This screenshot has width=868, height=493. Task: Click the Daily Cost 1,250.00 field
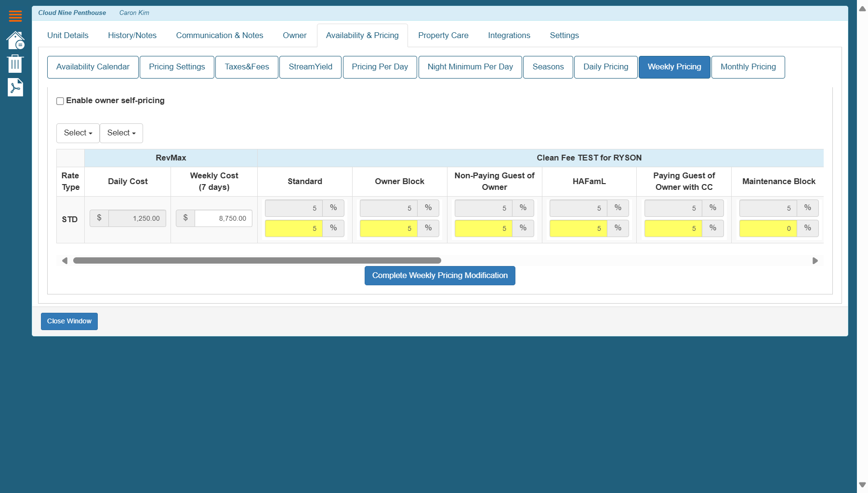click(x=137, y=218)
